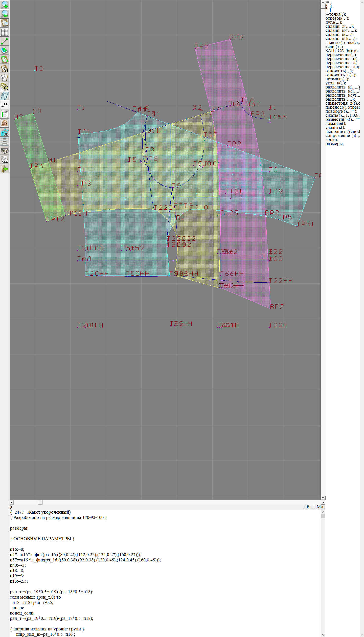Viewport: 364px width, 637px height.
Task: Click the canvas vertical scrollbar down arrow
Action: [x=323, y=498]
